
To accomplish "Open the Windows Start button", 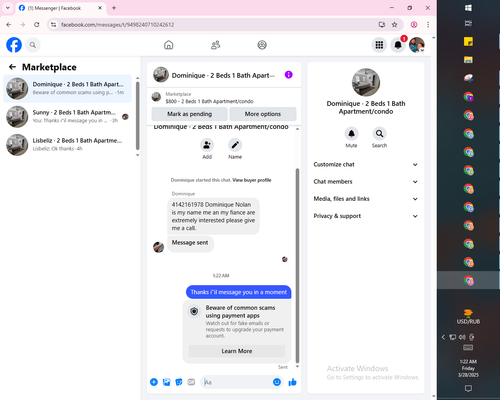I will [x=468, y=8].
